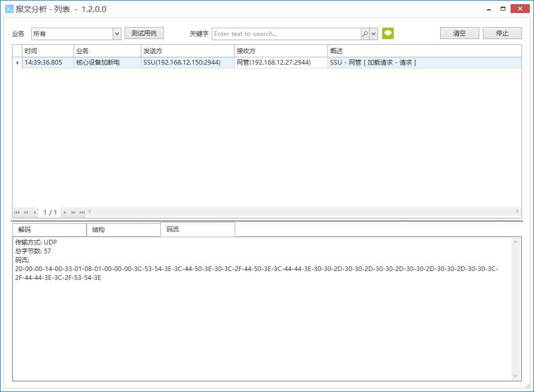Click the hex stream text starting 20-00-00-14

(x=256, y=273)
